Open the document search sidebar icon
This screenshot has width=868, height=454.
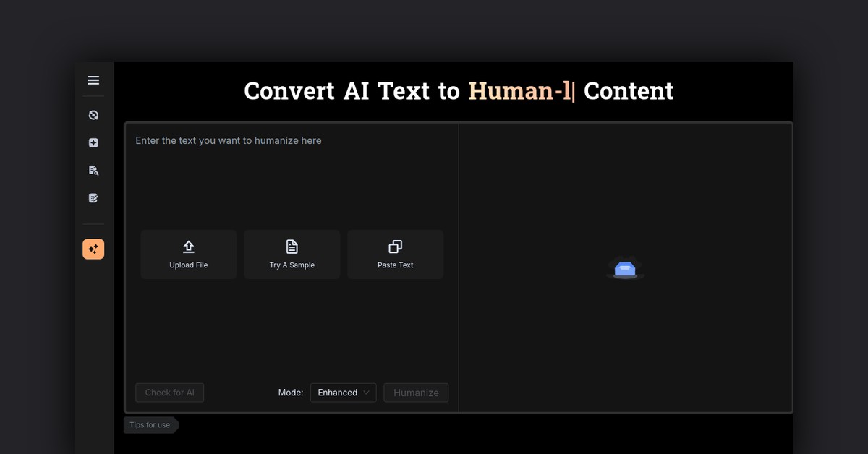93,171
